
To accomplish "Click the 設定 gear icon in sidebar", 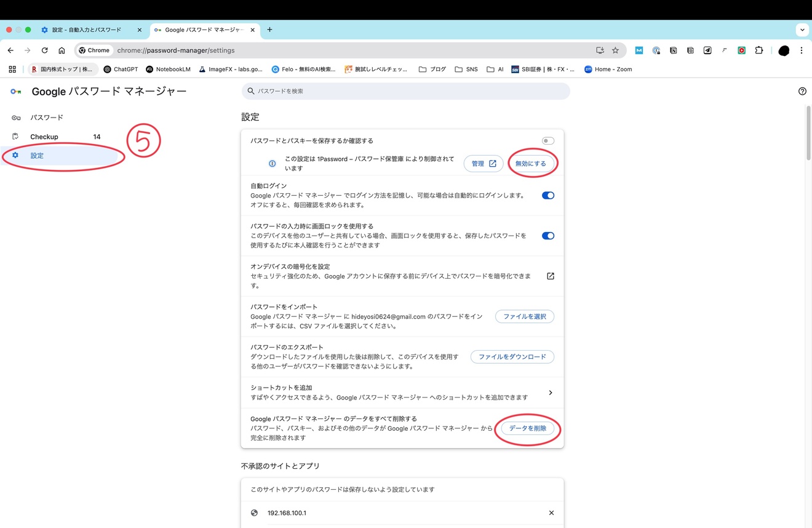I will (x=16, y=156).
